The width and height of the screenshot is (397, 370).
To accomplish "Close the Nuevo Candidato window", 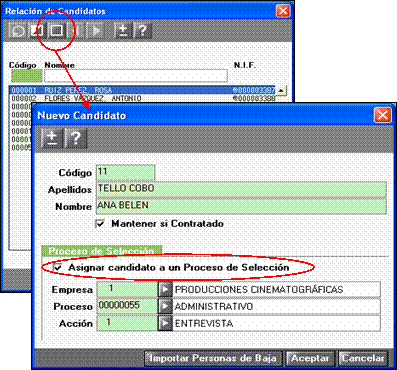I will click(382, 115).
